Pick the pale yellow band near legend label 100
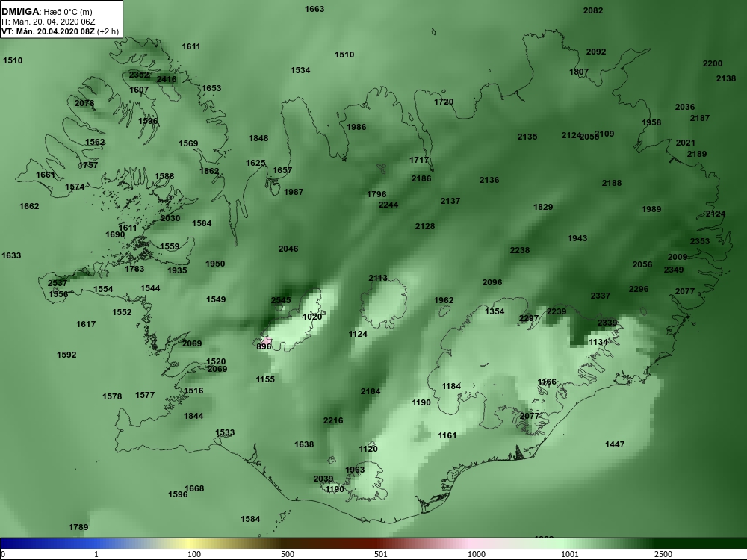 [x=188, y=544]
